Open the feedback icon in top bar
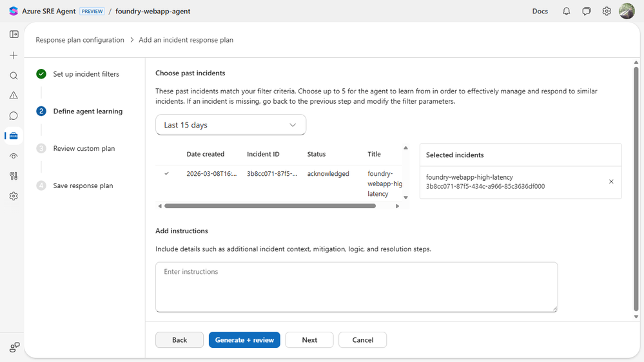The image size is (644, 362). pyautogui.click(x=587, y=11)
